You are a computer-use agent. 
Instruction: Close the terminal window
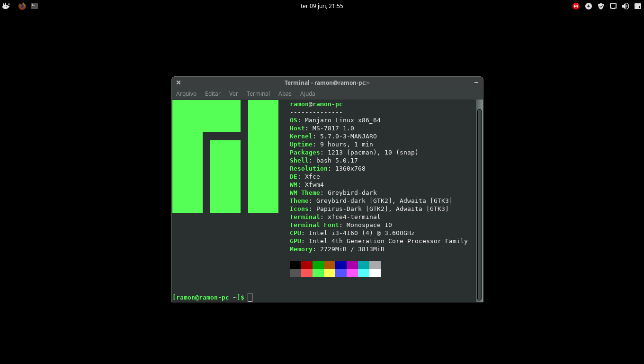tap(179, 82)
